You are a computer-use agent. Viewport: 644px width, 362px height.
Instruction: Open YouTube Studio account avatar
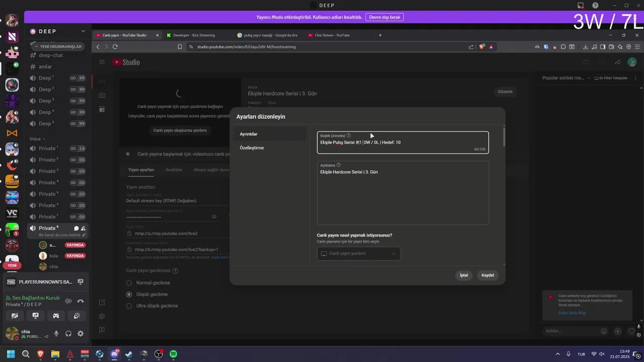point(632,62)
